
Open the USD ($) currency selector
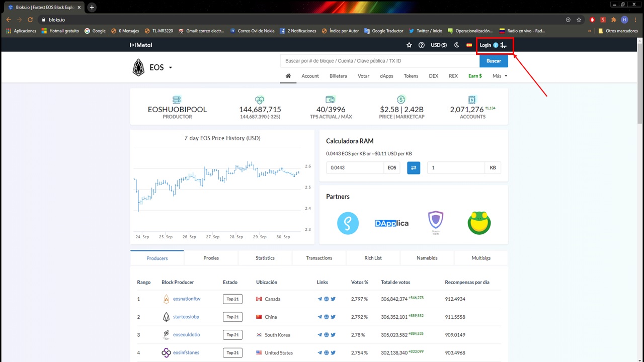(439, 45)
